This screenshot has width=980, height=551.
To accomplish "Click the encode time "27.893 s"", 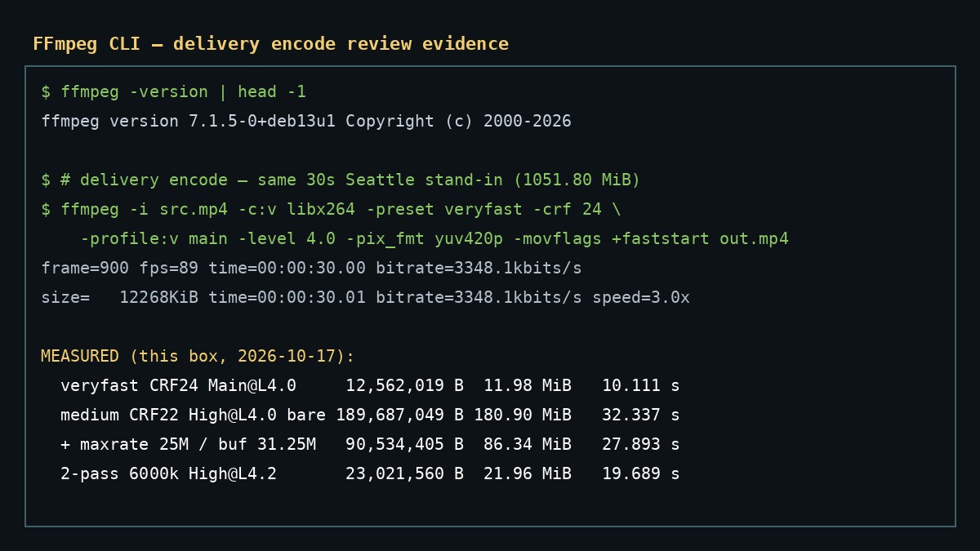I will tap(641, 445).
